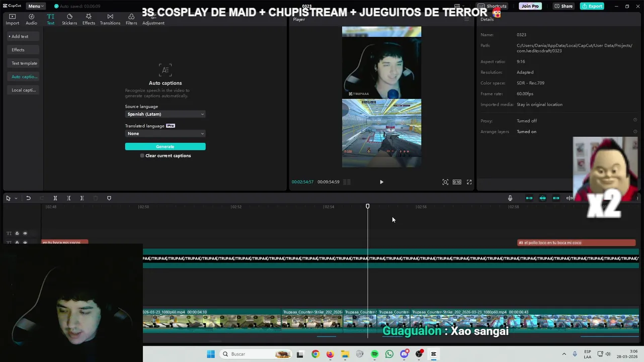Click project path text in Details

pyautogui.click(x=575, y=48)
